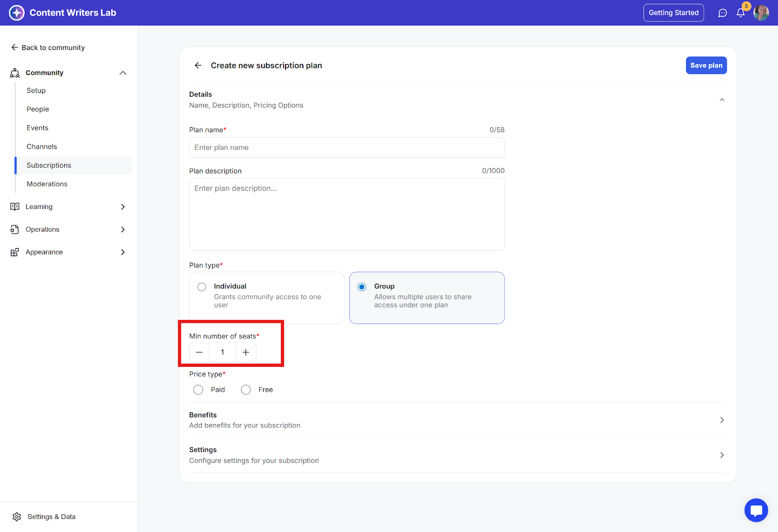Click the user profile avatar
Screen dimensions: 778x532
point(761,13)
